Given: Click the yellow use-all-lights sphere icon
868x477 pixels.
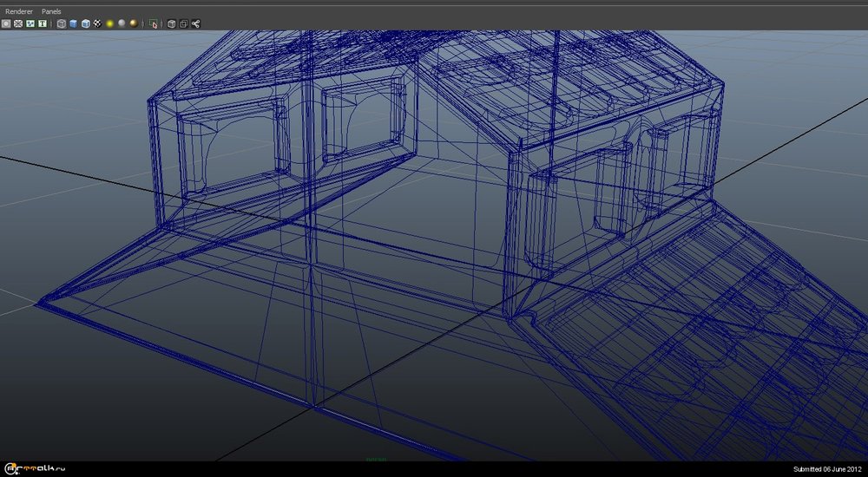Looking at the screenshot, I should pyautogui.click(x=110, y=24).
